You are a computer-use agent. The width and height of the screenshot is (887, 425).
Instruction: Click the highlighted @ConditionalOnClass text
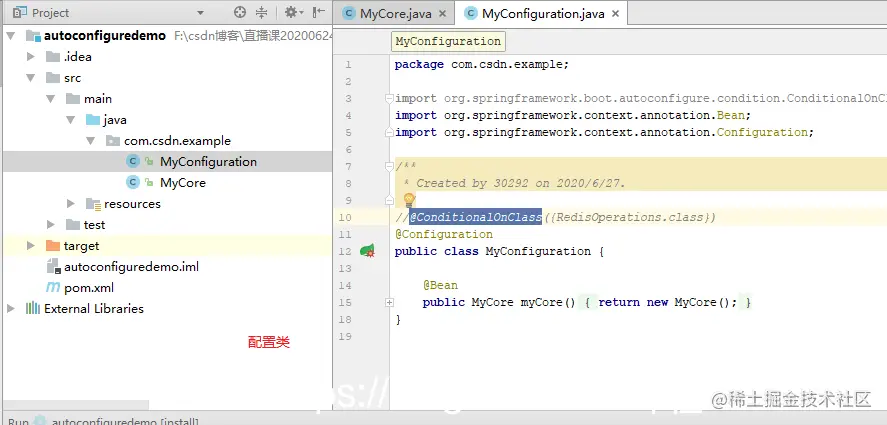[476, 217]
